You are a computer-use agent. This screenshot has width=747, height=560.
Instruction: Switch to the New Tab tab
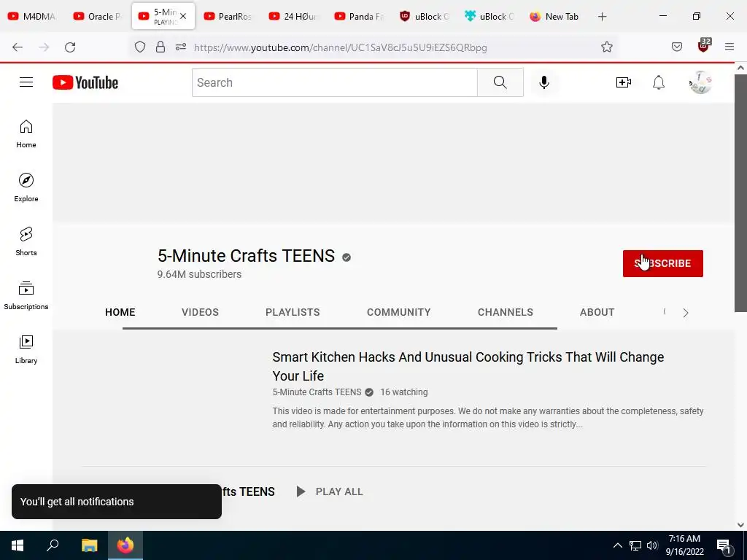(x=554, y=16)
